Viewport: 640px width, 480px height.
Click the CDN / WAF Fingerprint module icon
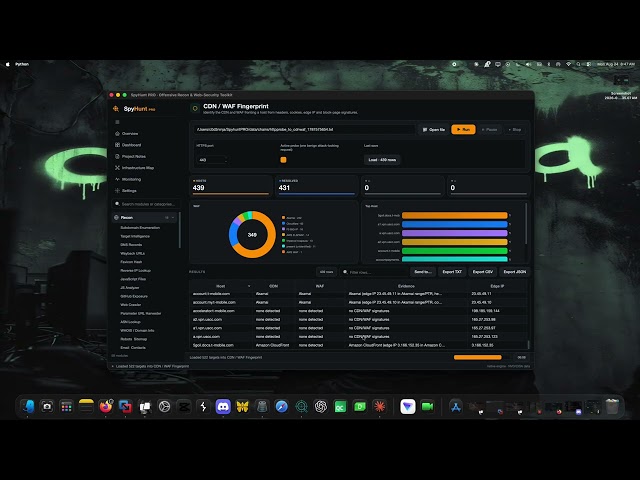point(195,109)
